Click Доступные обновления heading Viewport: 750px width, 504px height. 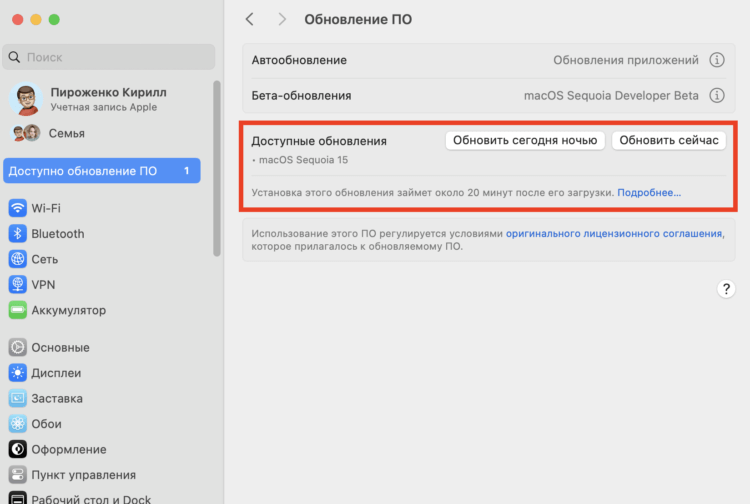coord(319,141)
